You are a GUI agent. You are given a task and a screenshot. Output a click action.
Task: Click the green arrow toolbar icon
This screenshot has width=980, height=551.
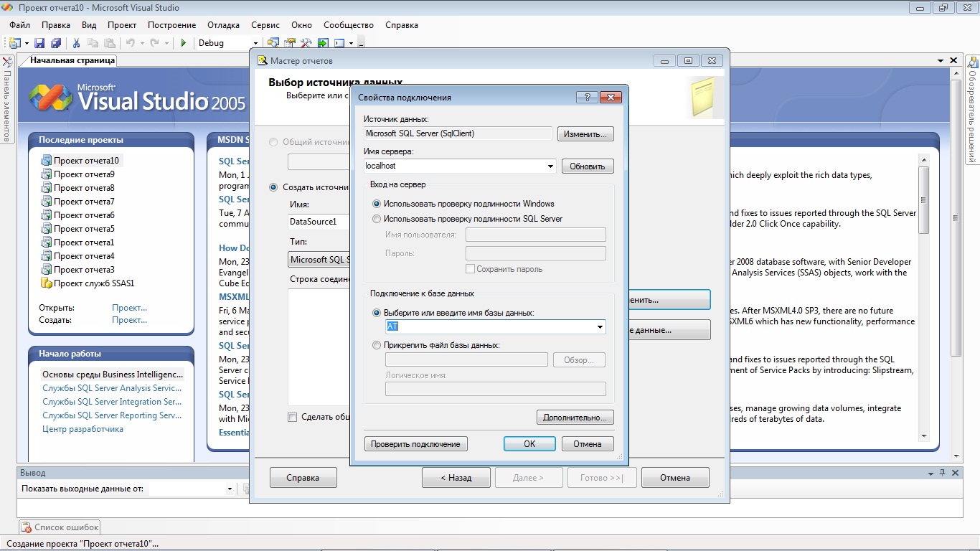point(323,43)
